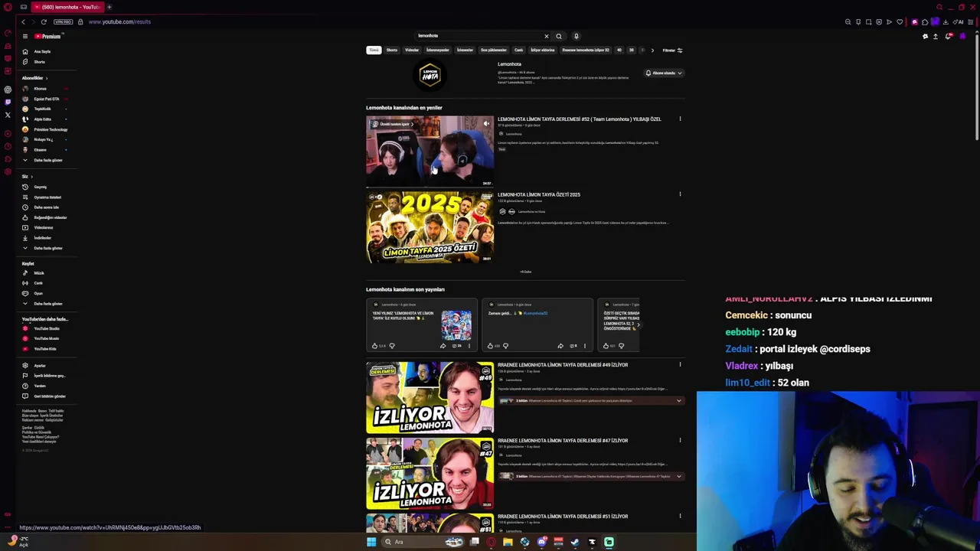
Task: Run search with the magnifier button
Action: 559,36
